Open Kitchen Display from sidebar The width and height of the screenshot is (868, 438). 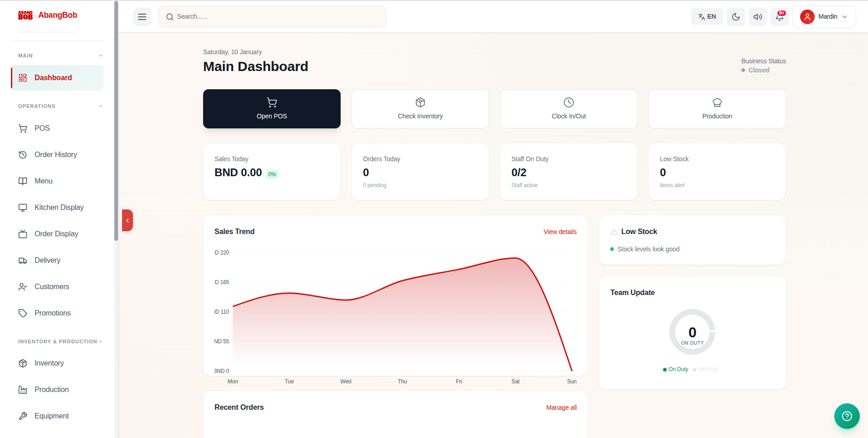(x=59, y=208)
